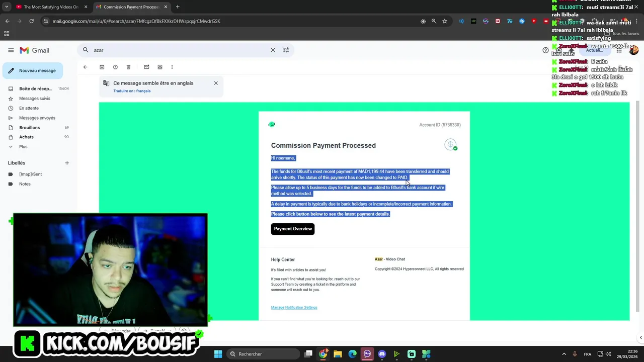The width and height of the screenshot is (644, 362).
Task: Click the Gmail search magnifier icon
Action: pos(86,50)
